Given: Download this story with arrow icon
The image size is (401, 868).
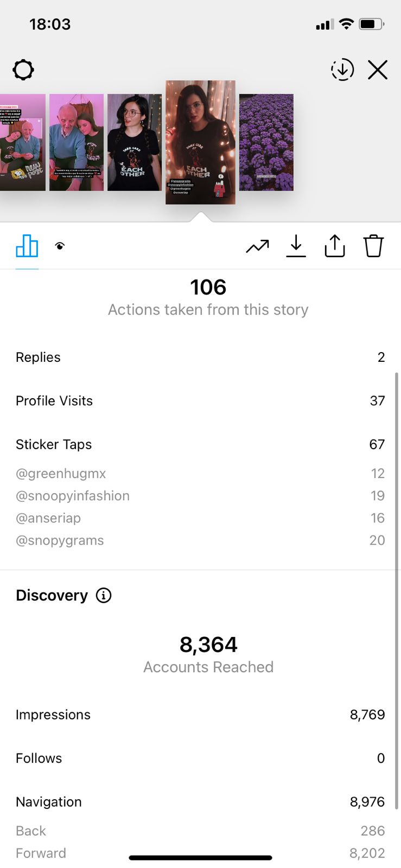Looking at the screenshot, I should coord(296,246).
